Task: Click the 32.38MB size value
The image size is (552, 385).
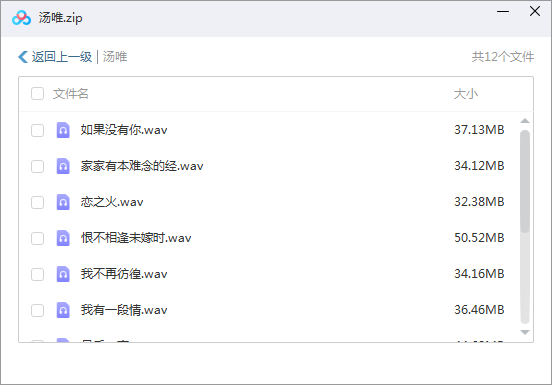Action: tap(479, 202)
